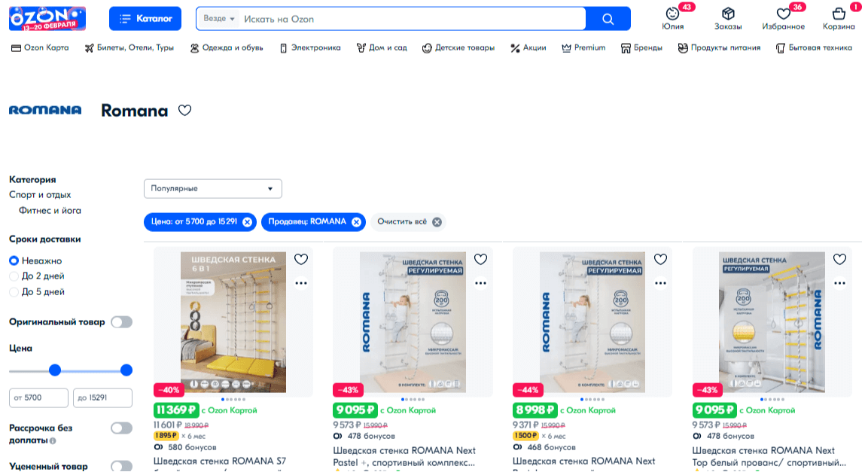The height and width of the screenshot is (472, 868).
Task: Toggle Оригинальный товар switch
Action: pos(121,322)
